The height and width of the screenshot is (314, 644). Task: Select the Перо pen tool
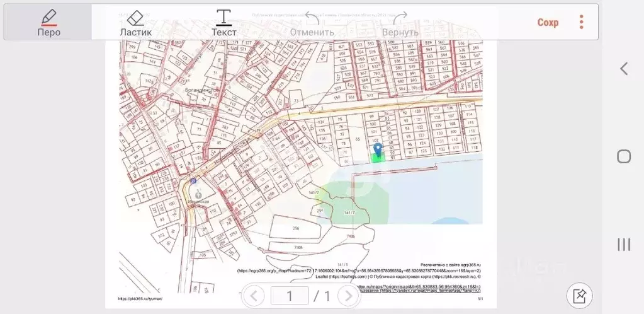point(48,23)
